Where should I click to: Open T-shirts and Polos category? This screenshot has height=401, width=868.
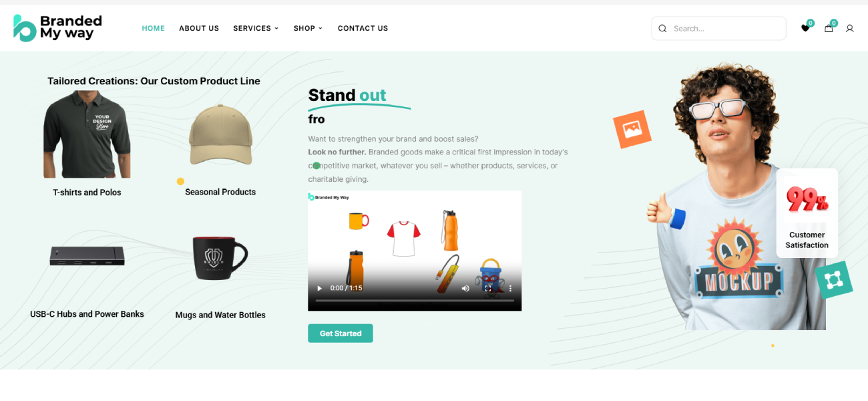pyautogui.click(x=87, y=192)
